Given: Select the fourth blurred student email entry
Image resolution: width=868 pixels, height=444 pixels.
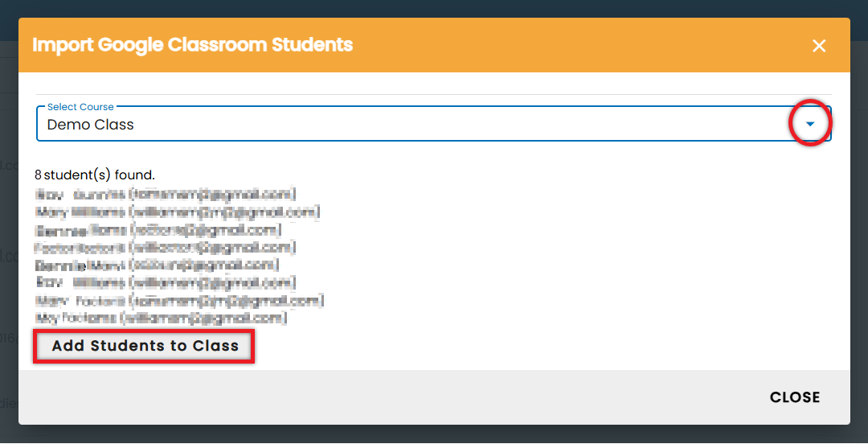Looking at the screenshot, I should coord(165,247).
